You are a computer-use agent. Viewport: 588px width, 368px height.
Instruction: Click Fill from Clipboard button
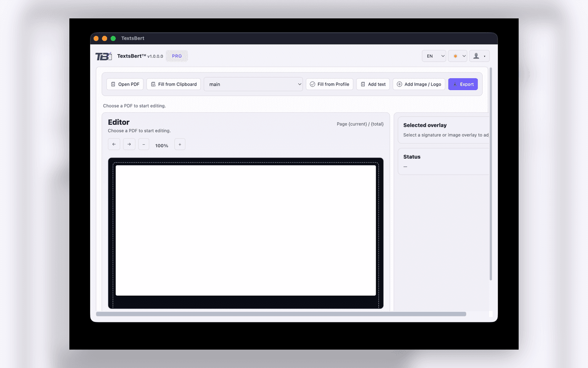click(174, 84)
